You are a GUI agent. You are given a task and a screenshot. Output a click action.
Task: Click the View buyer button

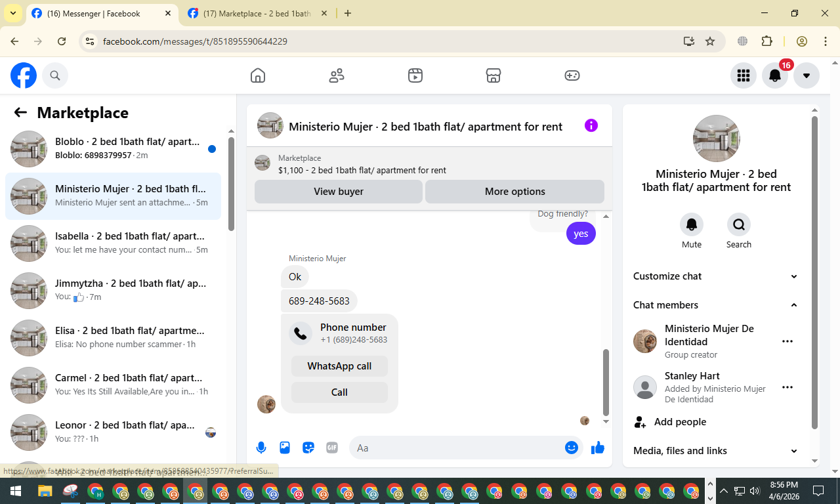coord(339,192)
